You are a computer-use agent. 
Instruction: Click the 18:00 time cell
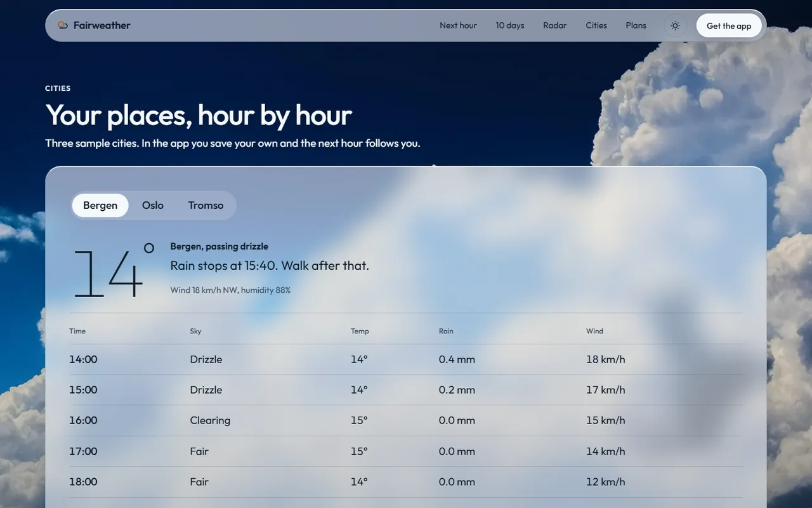(x=83, y=482)
